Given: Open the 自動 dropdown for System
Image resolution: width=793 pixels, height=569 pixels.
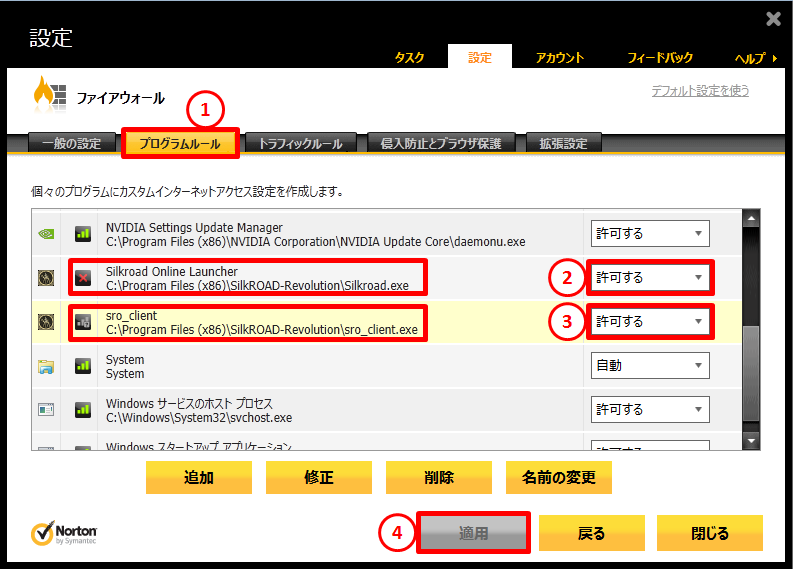Looking at the screenshot, I should tap(650, 366).
